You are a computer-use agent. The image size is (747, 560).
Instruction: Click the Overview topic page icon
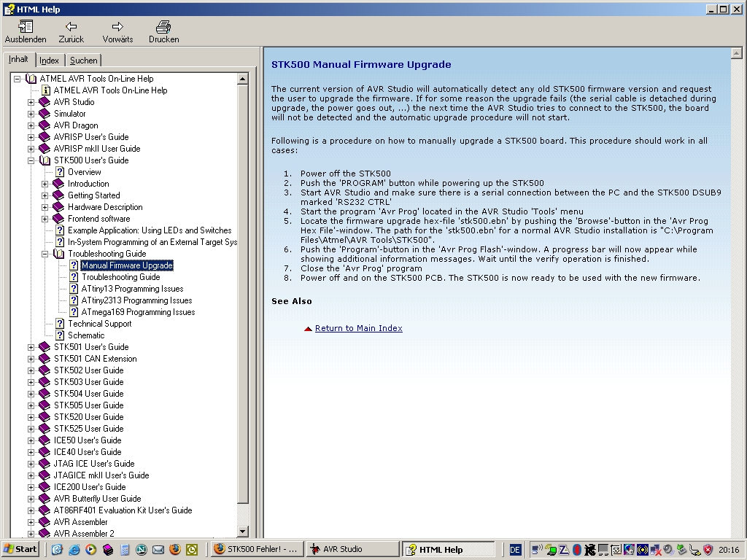pos(60,172)
